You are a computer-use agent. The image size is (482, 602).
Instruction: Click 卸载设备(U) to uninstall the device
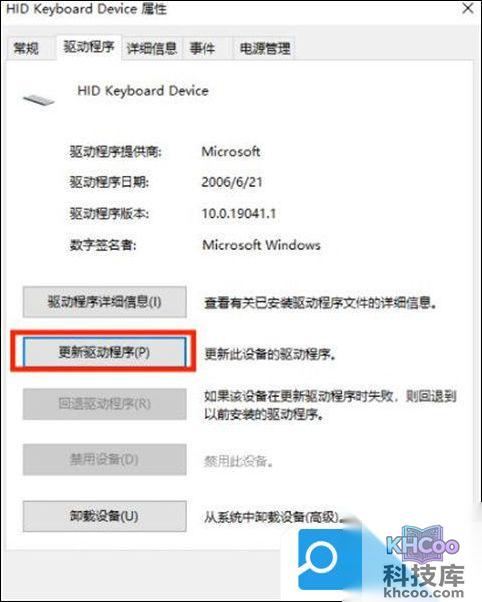pyautogui.click(x=104, y=516)
